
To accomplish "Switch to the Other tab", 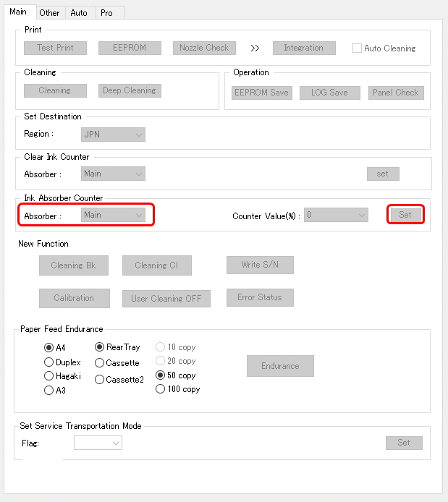I will [49, 12].
